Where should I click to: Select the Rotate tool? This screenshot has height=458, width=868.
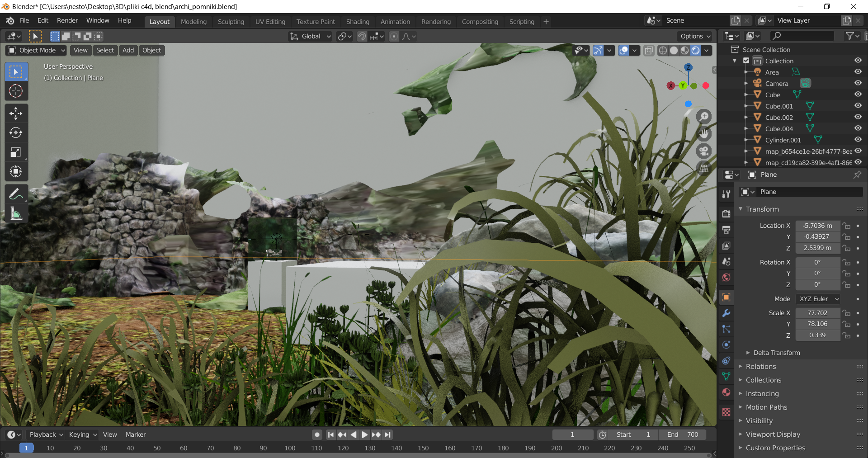click(x=16, y=133)
